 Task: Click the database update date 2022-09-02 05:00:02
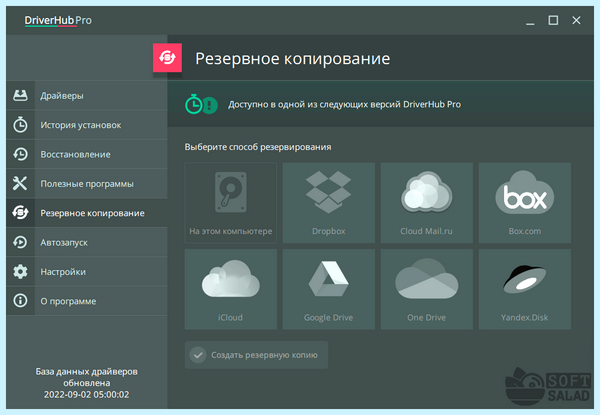coord(86,394)
